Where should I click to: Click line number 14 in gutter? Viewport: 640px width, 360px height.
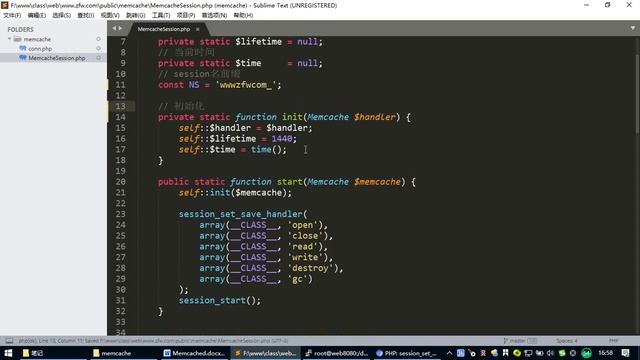[x=120, y=117]
